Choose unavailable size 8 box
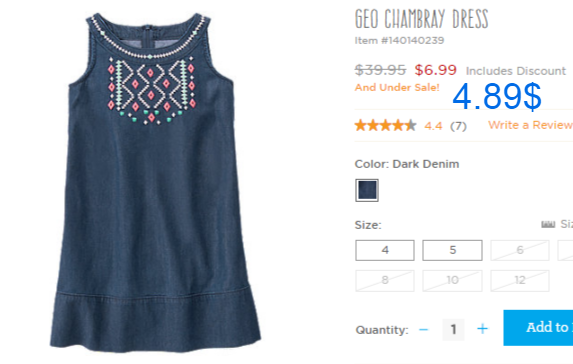 [x=385, y=281]
